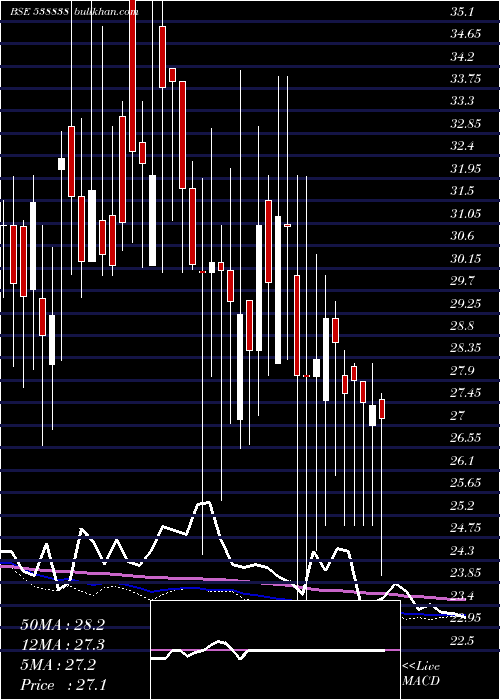Click the 34.2 price level label

pos(462,57)
